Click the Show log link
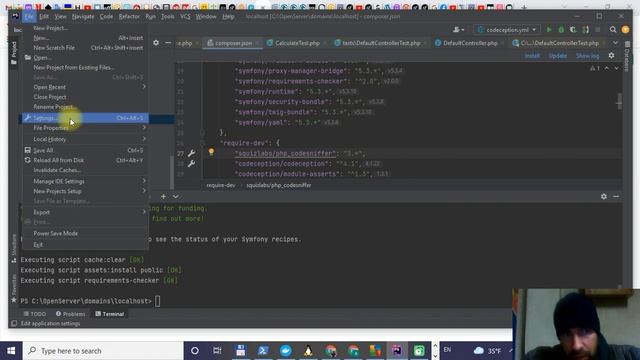 [587, 56]
